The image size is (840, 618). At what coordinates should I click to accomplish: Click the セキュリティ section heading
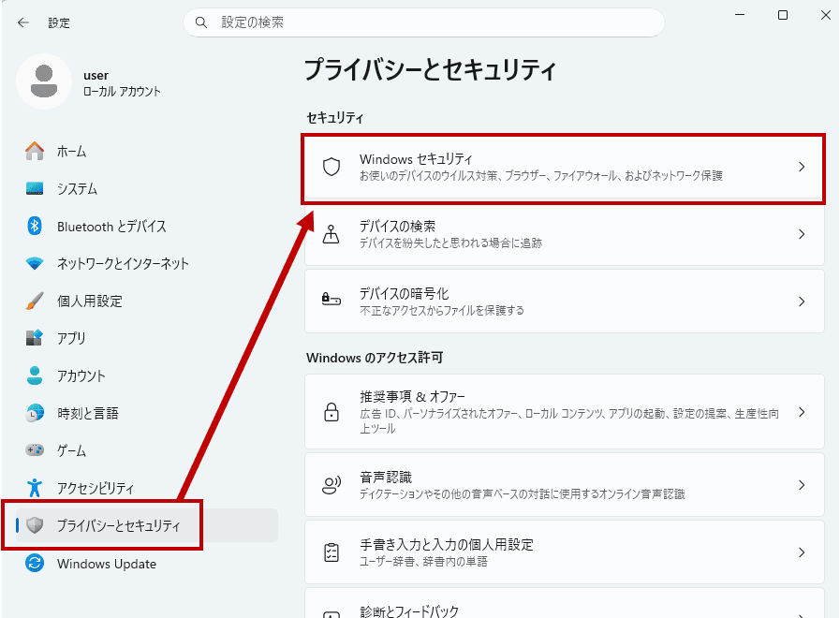pyautogui.click(x=335, y=118)
